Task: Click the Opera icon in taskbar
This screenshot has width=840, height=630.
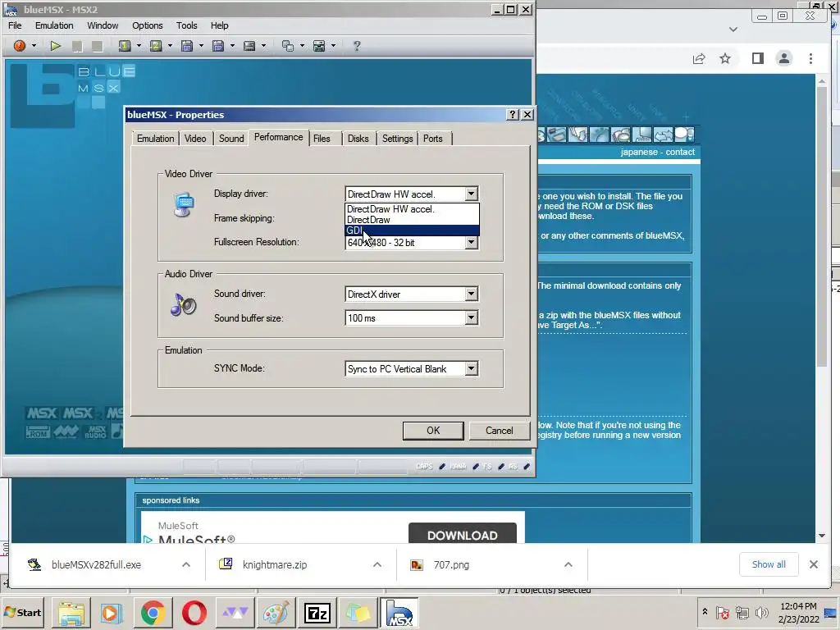Action: (194, 613)
